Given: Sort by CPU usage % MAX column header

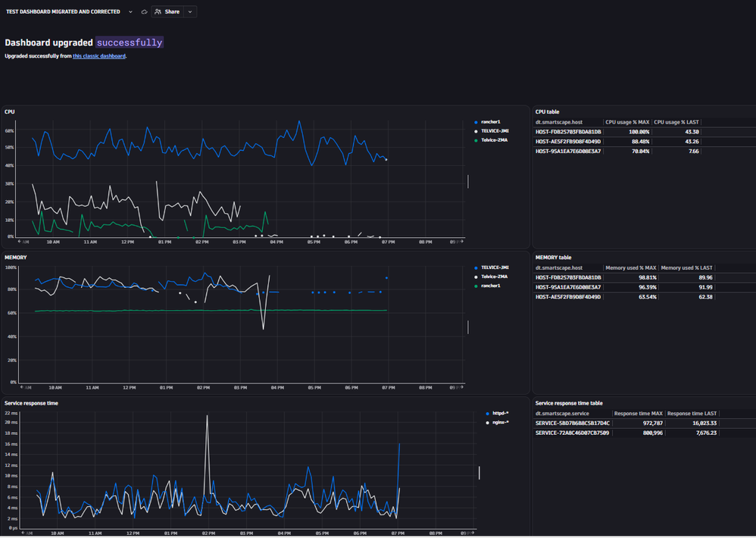Looking at the screenshot, I should coord(627,122).
